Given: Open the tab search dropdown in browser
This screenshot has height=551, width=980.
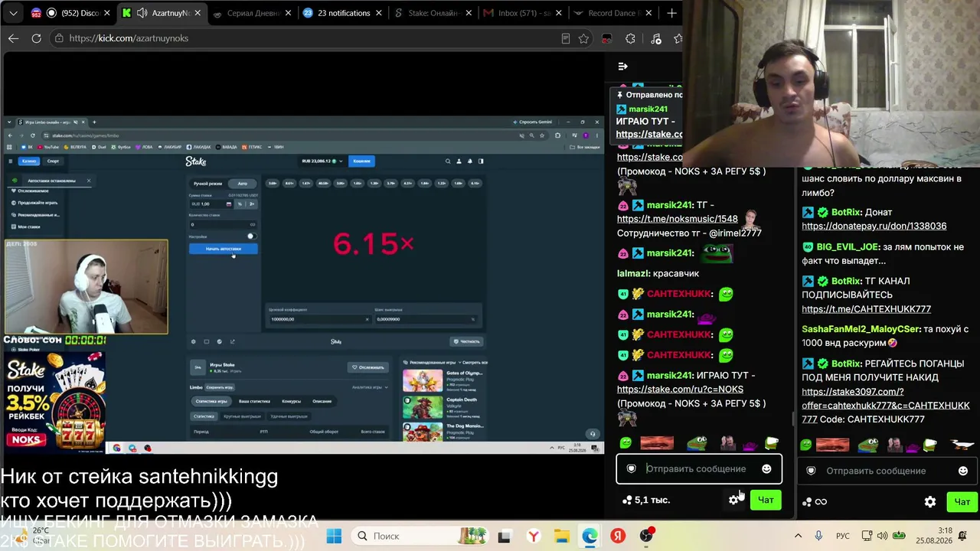Looking at the screenshot, I should (x=13, y=13).
